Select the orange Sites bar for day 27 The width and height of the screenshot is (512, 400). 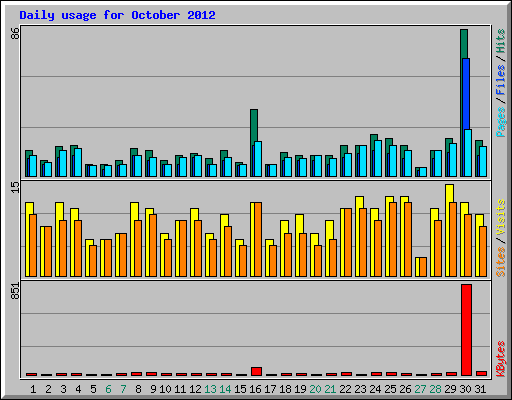click(422, 267)
